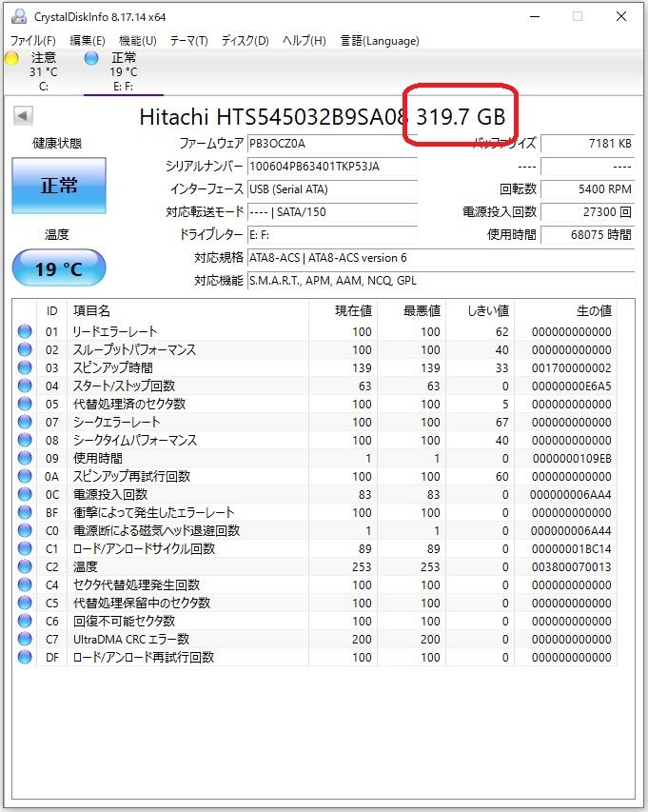Image resolution: width=648 pixels, height=812 pixels.
Task: Click the 5400 RPM rotation value
Action: 587,189
